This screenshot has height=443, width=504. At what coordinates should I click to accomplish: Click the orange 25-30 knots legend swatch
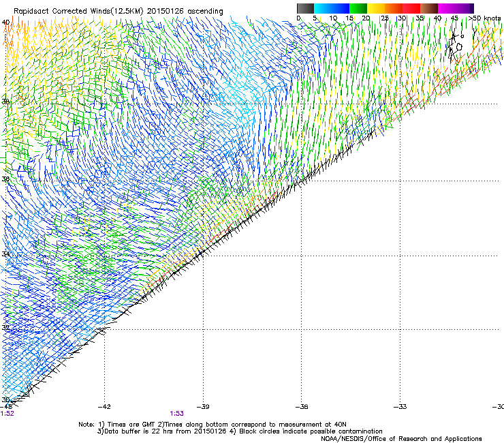[394, 8]
